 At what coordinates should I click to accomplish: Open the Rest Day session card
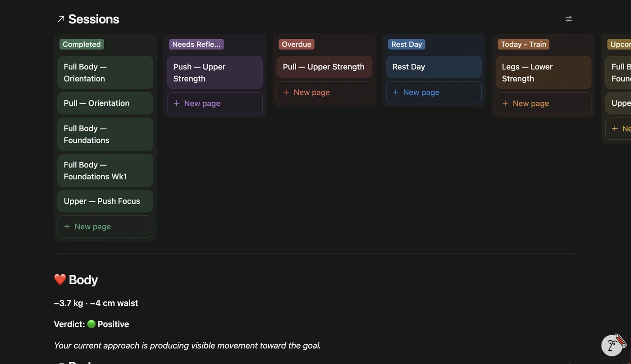[434, 67]
